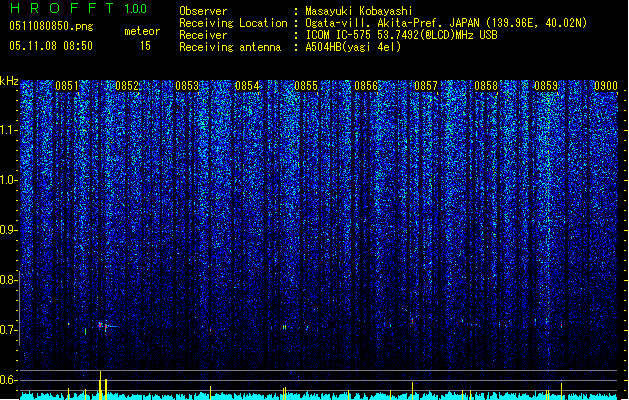Click the 0856 time marker

[x=366, y=86]
